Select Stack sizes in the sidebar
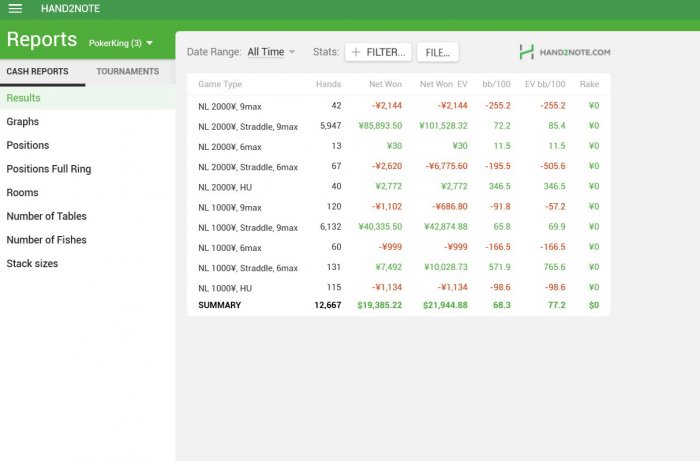Screen dimensions: 700x461 [x=33, y=264]
